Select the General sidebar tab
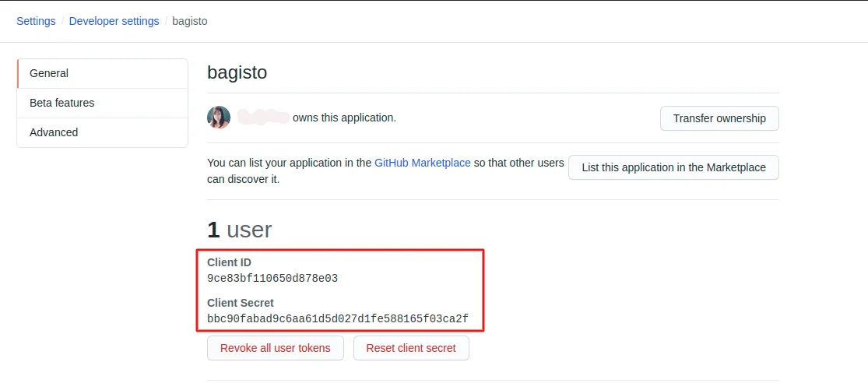The image size is (868, 383). tap(49, 73)
